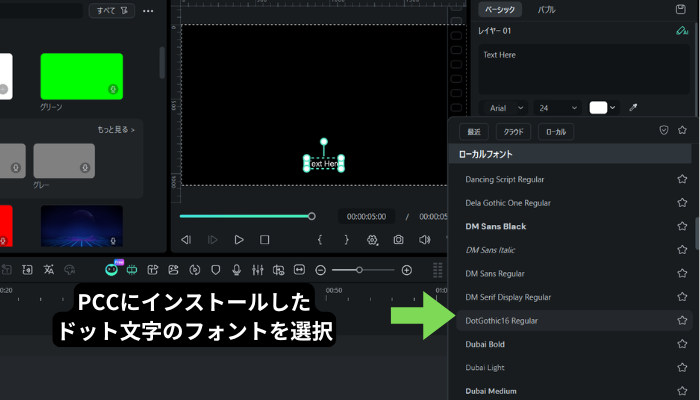Click the green clip icon next to robot
The height and width of the screenshot is (400, 700).
(132, 270)
